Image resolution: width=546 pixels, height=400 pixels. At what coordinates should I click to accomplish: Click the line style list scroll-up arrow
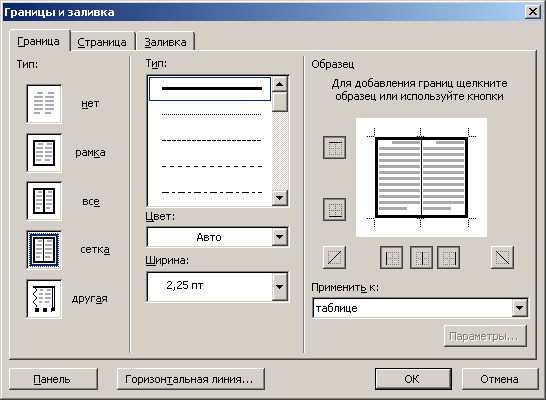(x=280, y=84)
